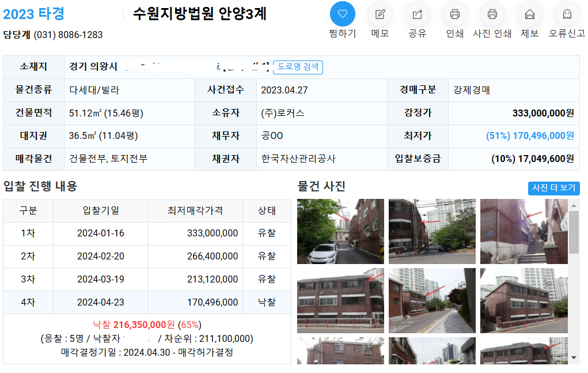
Task: Click the 사진 더 보기 button
Action: tap(554, 187)
